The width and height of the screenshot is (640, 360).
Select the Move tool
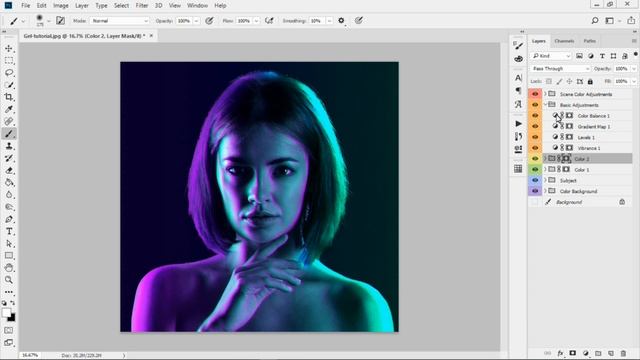click(x=9, y=49)
